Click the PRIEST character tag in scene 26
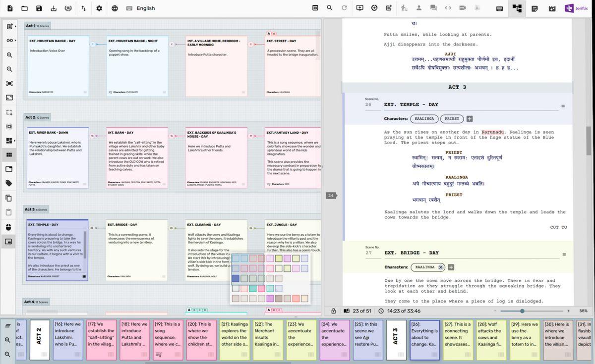Viewport: 595px width, 364px height. pos(452,119)
